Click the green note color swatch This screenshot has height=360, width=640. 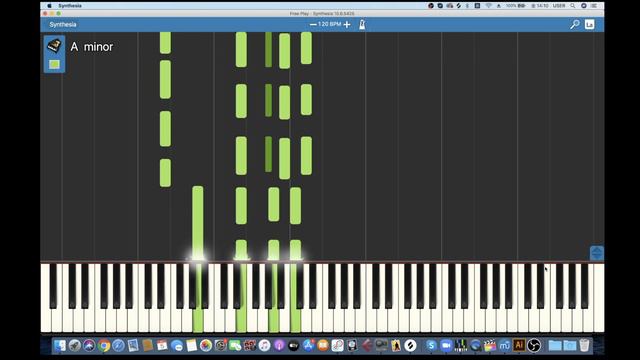coord(54,64)
